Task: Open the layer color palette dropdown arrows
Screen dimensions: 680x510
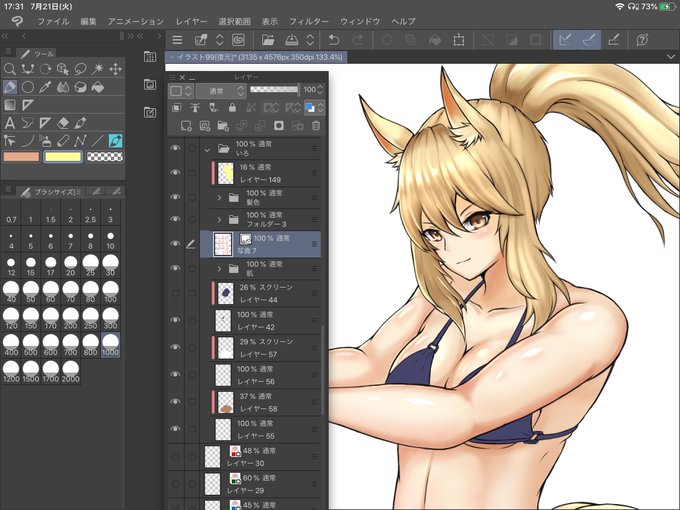Action: [320, 108]
